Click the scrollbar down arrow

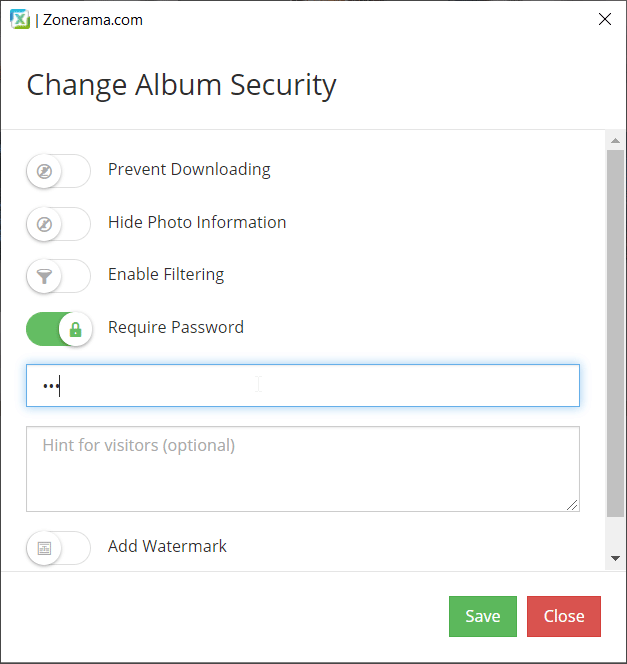(616, 559)
